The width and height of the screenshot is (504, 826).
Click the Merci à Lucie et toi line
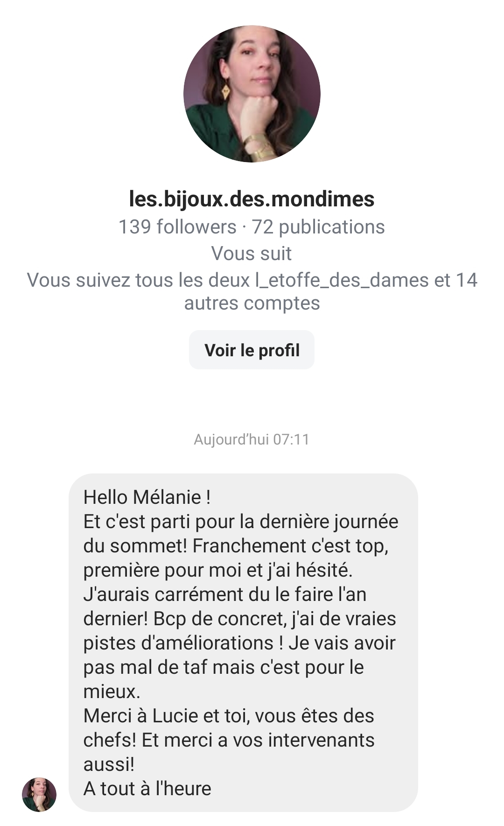[229, 716]
